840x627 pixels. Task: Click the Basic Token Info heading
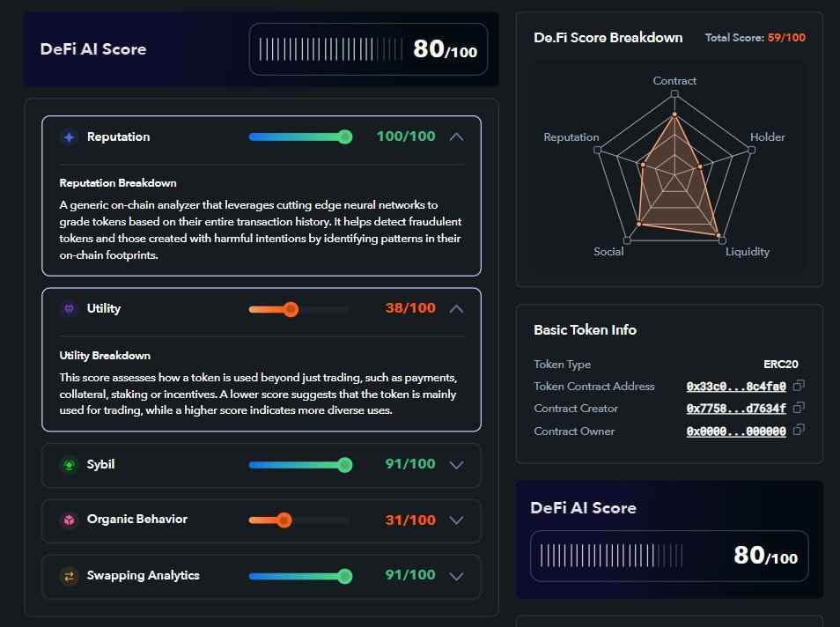(x=585, y=330)
